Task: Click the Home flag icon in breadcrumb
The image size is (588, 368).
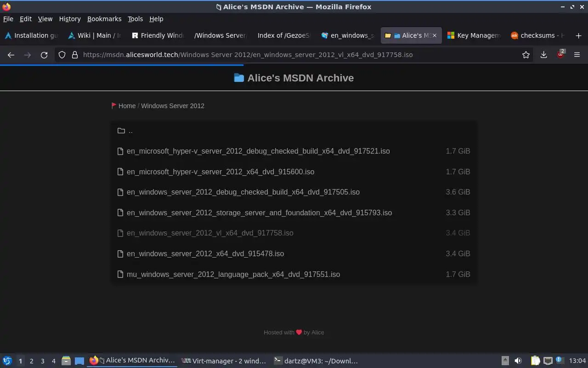Action: 114,105
